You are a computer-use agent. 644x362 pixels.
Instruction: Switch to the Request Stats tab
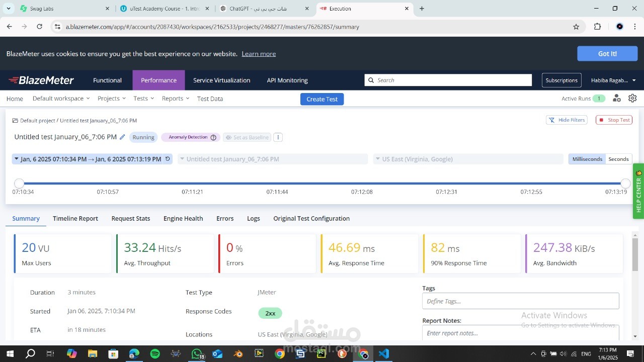pyautogui.click(x=131, y=218)
